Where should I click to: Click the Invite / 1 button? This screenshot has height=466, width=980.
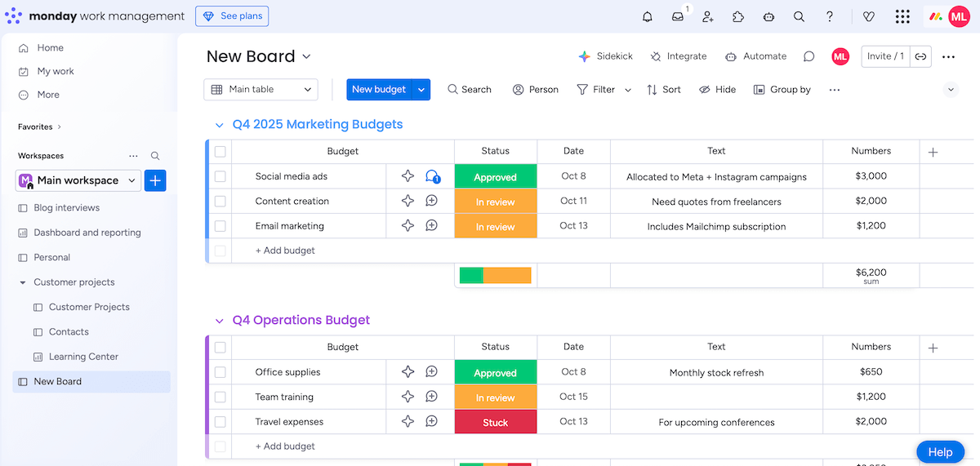point(886,56)
